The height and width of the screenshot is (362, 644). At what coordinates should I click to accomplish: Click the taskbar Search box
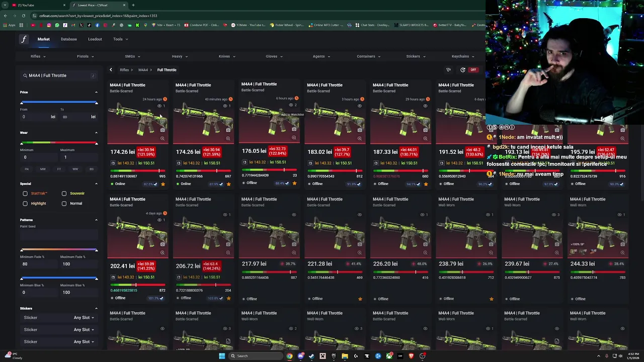click(x=256, y=356)
